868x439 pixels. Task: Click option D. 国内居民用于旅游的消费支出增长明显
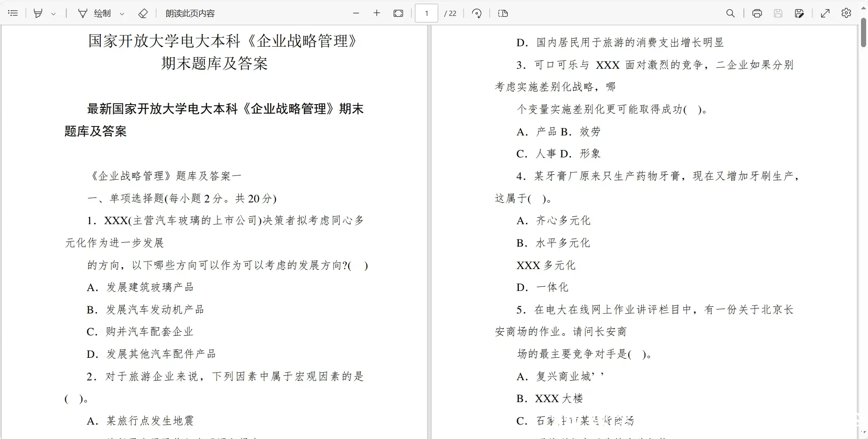620,42
